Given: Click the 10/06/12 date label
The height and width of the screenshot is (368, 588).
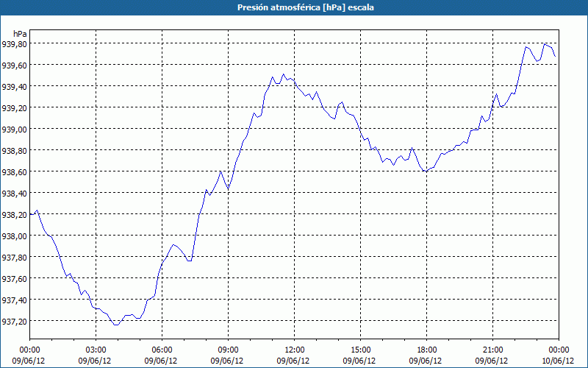Looking at the screenshot, I should click(558, 361).
